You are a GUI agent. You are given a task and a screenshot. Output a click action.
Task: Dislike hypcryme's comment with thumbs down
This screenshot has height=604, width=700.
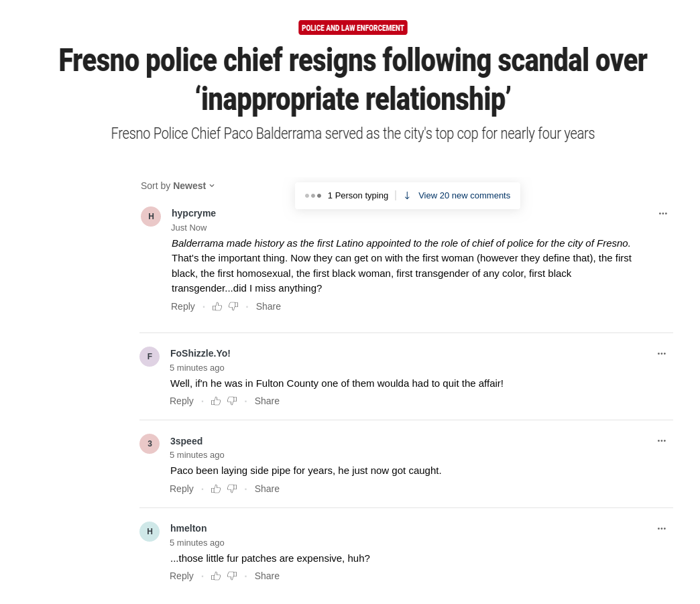point(233,306)
